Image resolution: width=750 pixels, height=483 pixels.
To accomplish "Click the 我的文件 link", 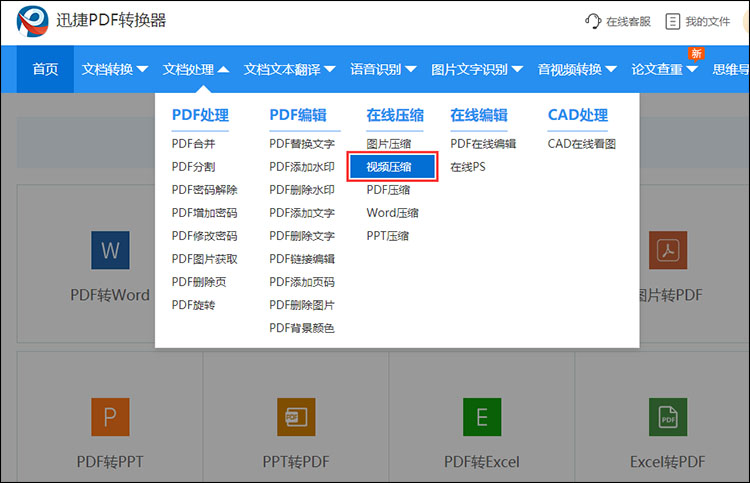I will coord(708,22).
